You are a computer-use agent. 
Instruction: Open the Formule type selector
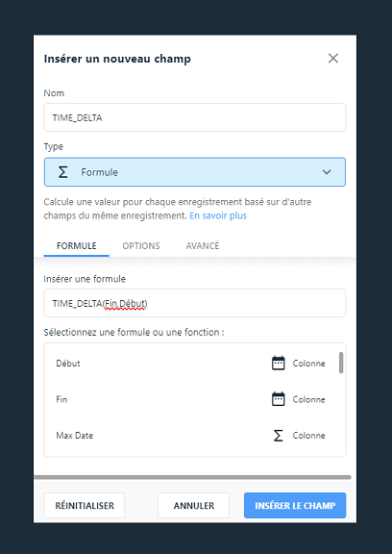coord(195,172)
